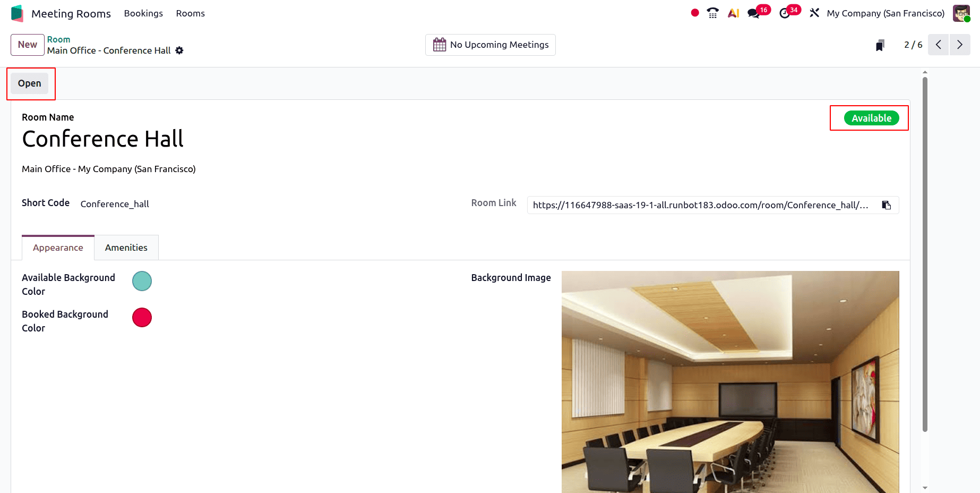Screen dimensions: 980x493
Task: Pick the Booked Background Color swatch
Action: [142, 318]
